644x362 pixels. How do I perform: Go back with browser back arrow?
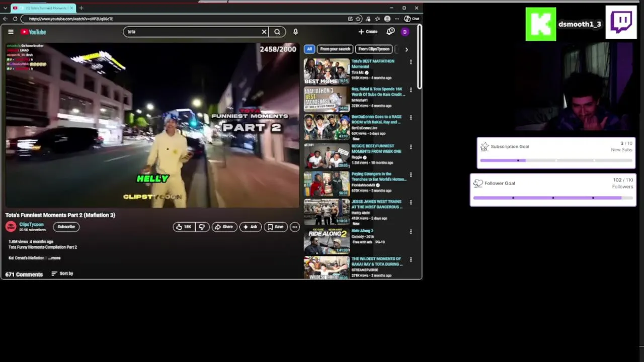click(5, 19)
